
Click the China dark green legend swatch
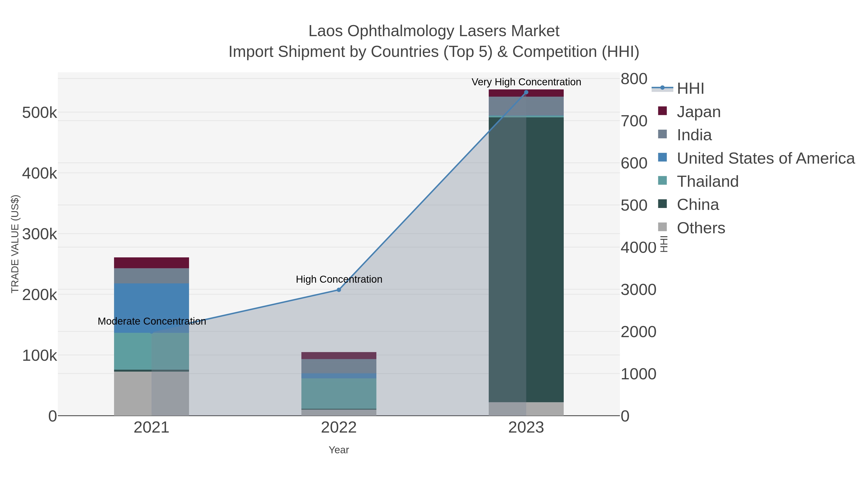pyautogui.click(x=663, y=204)
